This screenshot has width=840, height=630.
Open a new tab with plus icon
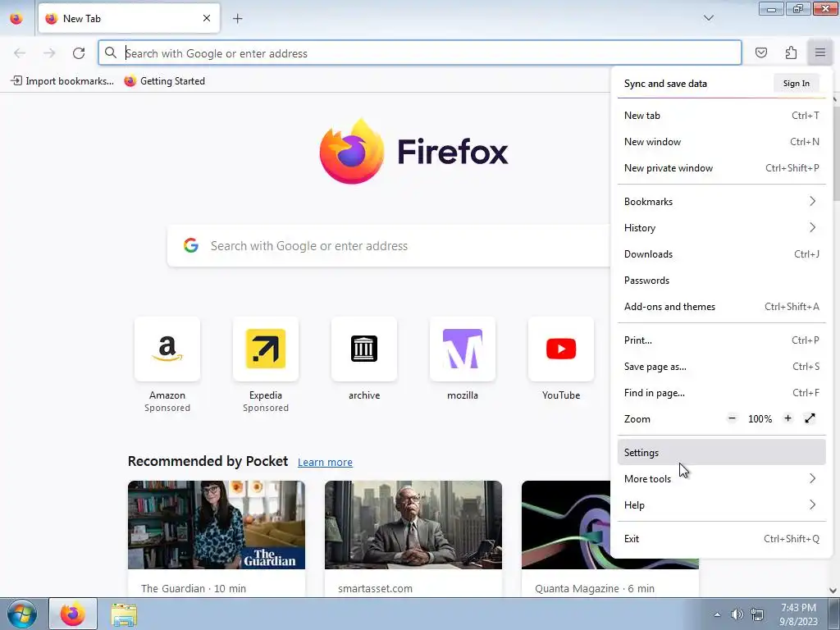point(237,19)
